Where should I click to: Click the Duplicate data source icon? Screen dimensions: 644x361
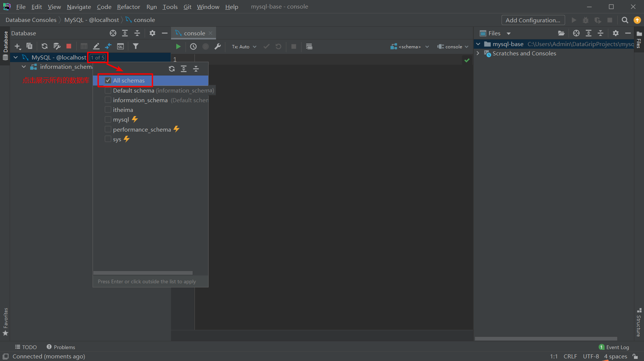click(x=29, y=46)
